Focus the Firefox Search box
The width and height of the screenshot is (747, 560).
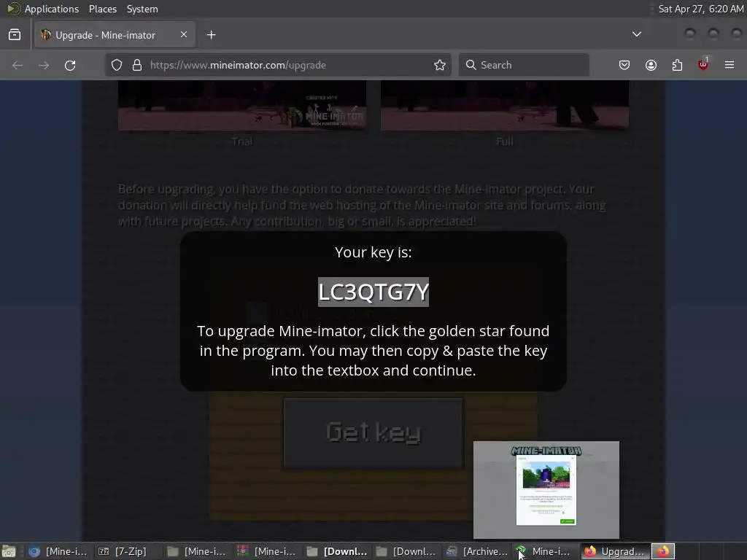click(x=524, y=65)
